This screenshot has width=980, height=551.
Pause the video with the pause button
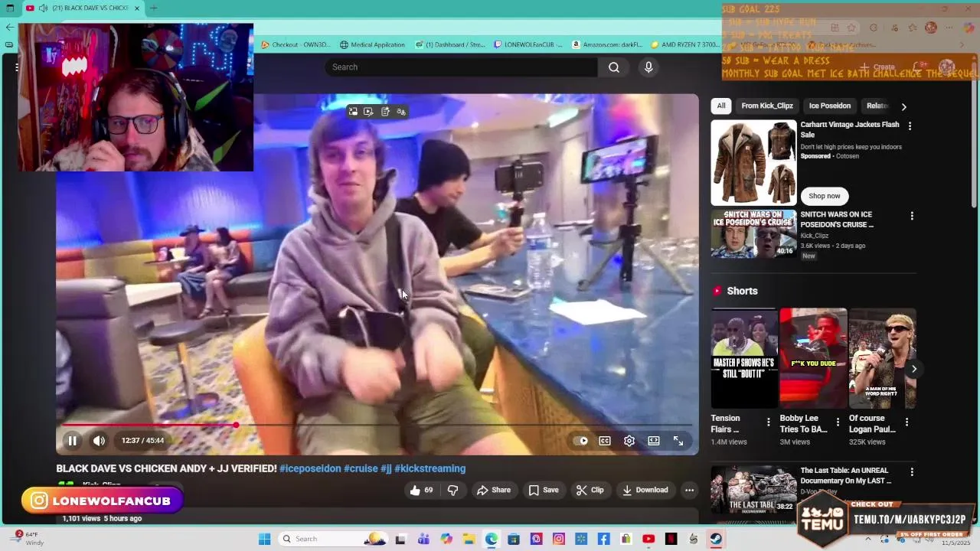click(72, 441)
